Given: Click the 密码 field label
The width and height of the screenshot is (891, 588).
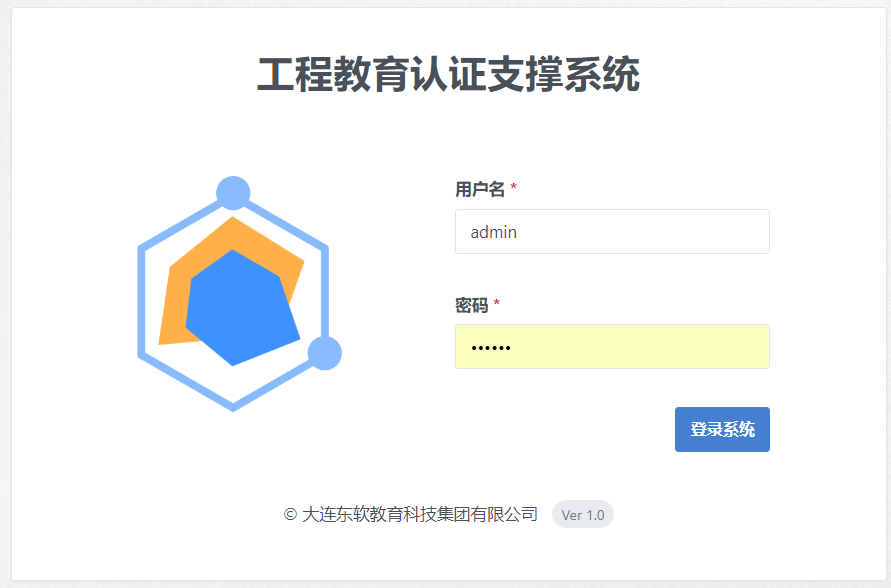Looking at the screenshot, I should (472, 304).
